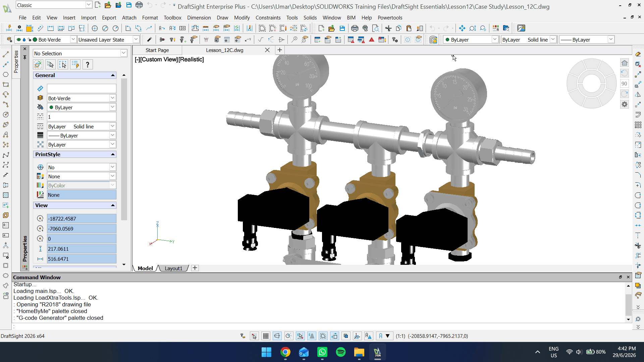Toggle Snap mode in status bar

(254, 336)
